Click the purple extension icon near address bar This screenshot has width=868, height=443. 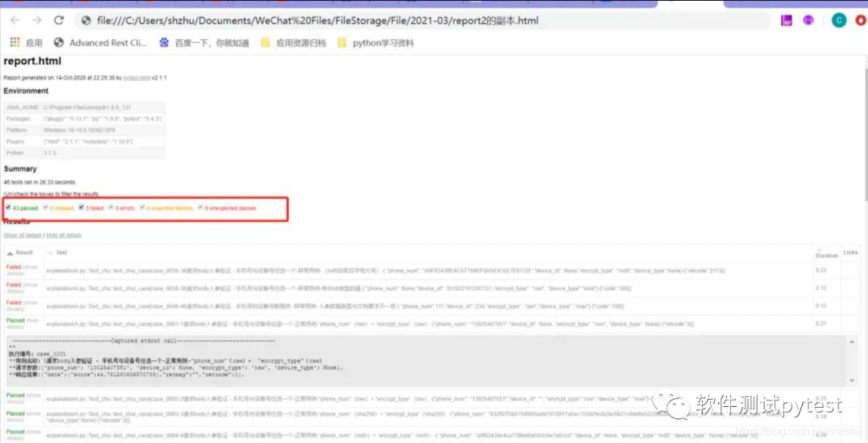[x=808, y=21]
